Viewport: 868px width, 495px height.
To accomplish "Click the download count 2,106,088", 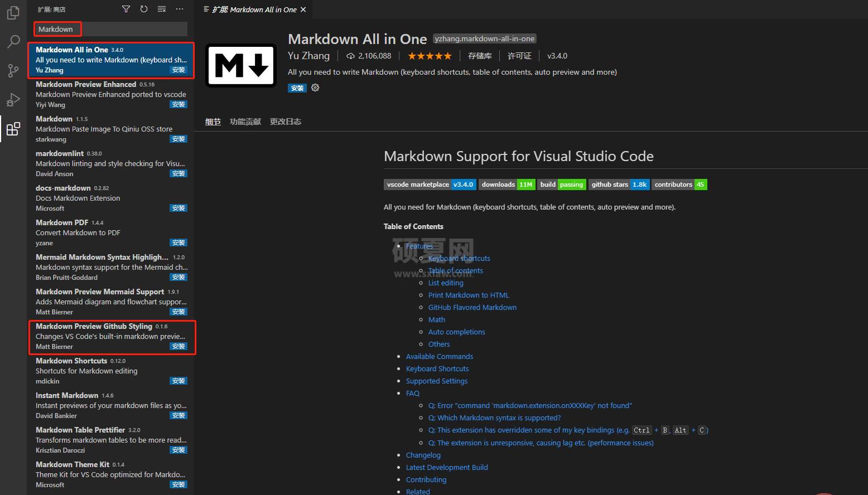I will (x=369, y=56).
